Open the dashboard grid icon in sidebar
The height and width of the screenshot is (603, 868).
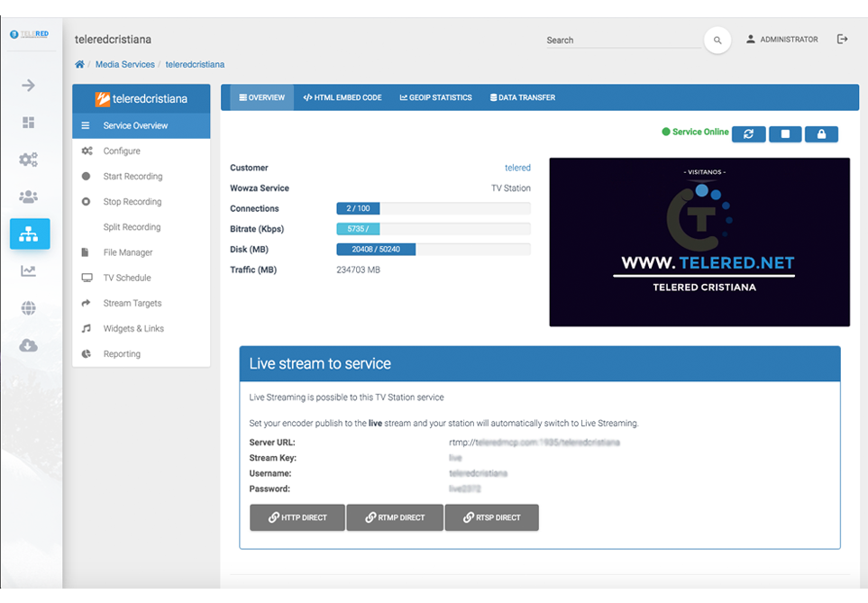pyautogui.click(x=28, y=123)
